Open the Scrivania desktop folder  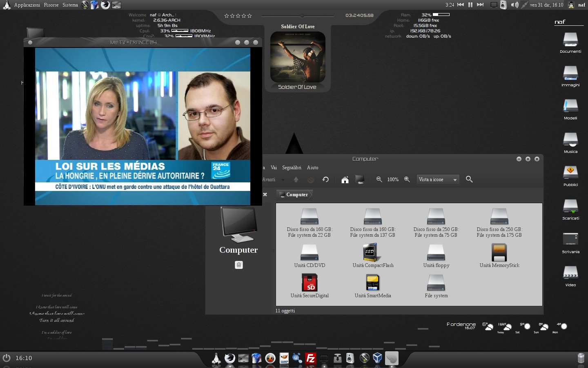(570, 243)
